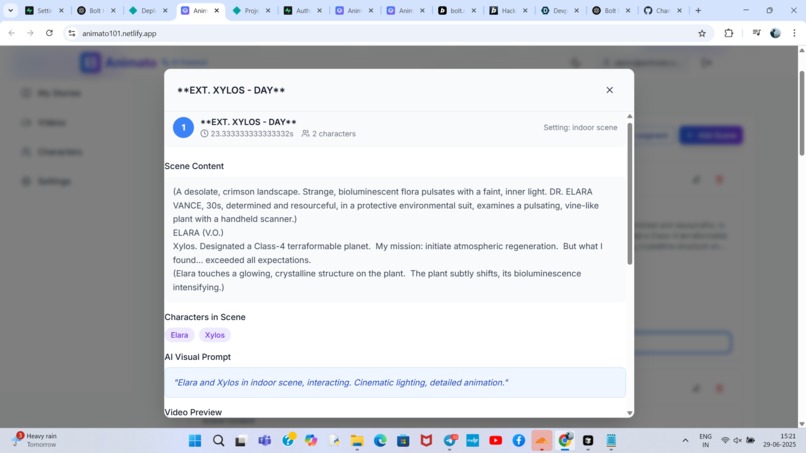Click the logout icon in app header

706,63
